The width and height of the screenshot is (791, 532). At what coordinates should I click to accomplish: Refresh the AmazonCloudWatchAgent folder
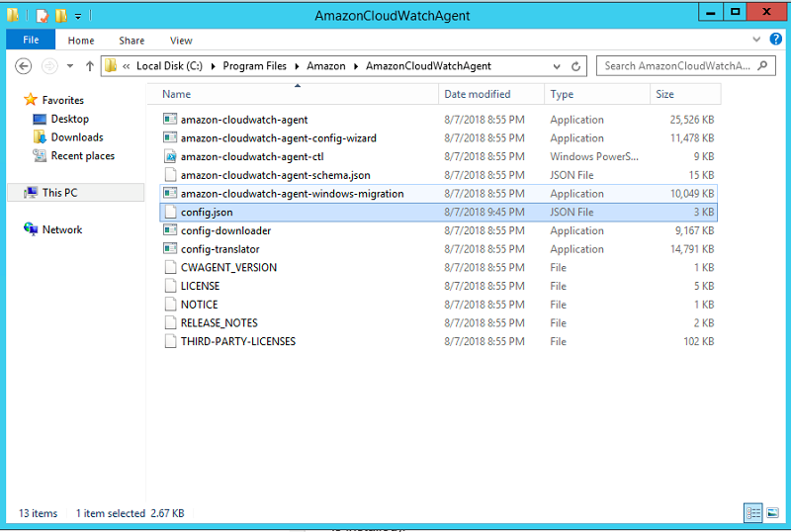(575, 66)
